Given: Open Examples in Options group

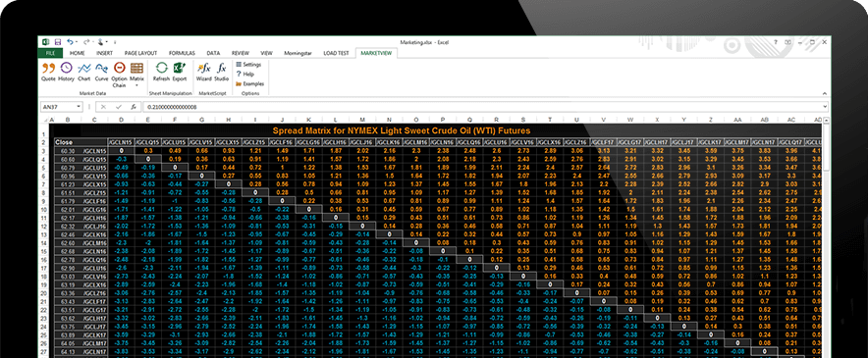Looking at the screenshot, I should coord(250,83).
